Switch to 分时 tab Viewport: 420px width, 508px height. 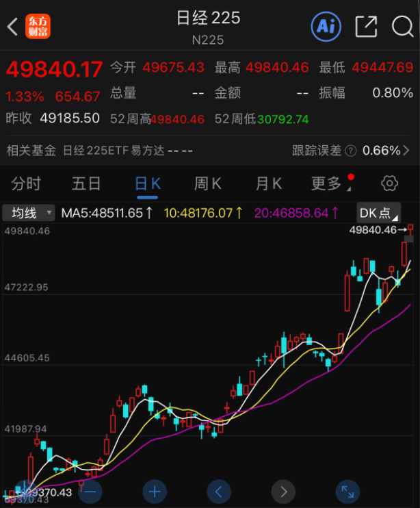(26, 183)
